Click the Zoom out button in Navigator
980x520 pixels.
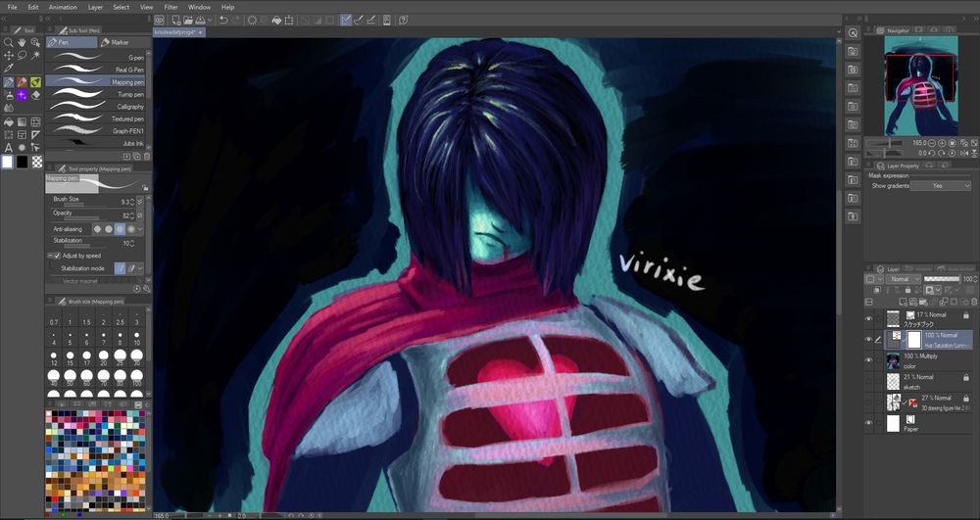pos(932,143)
